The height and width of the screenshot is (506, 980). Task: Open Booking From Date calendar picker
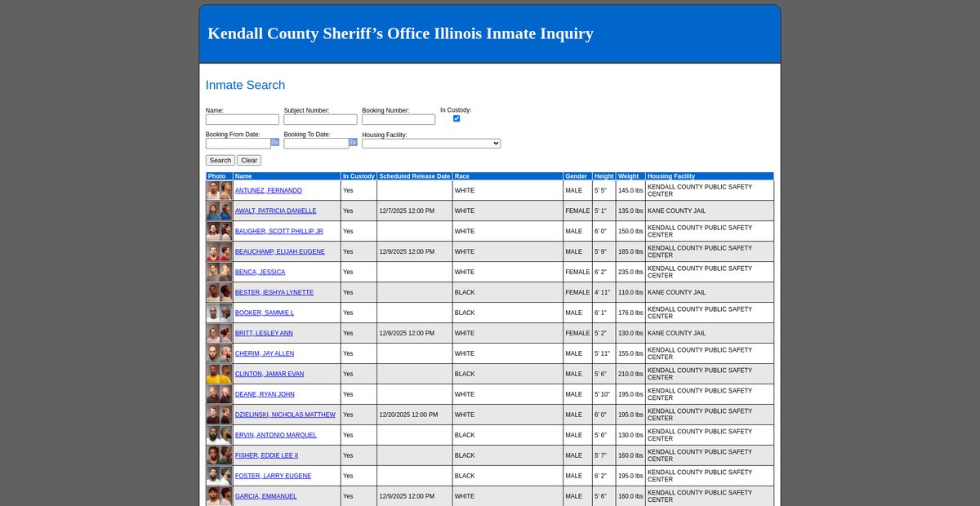coord(275,142)
